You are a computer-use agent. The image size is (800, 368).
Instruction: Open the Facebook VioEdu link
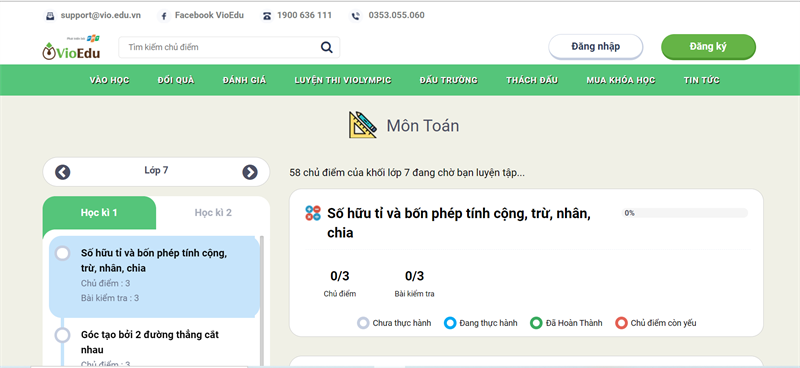click(209, 15)
